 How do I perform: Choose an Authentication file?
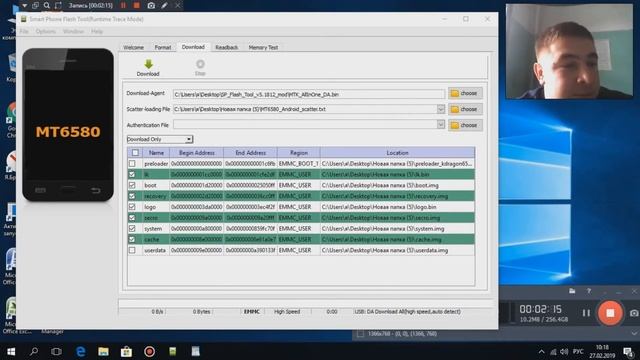(465, 125)
